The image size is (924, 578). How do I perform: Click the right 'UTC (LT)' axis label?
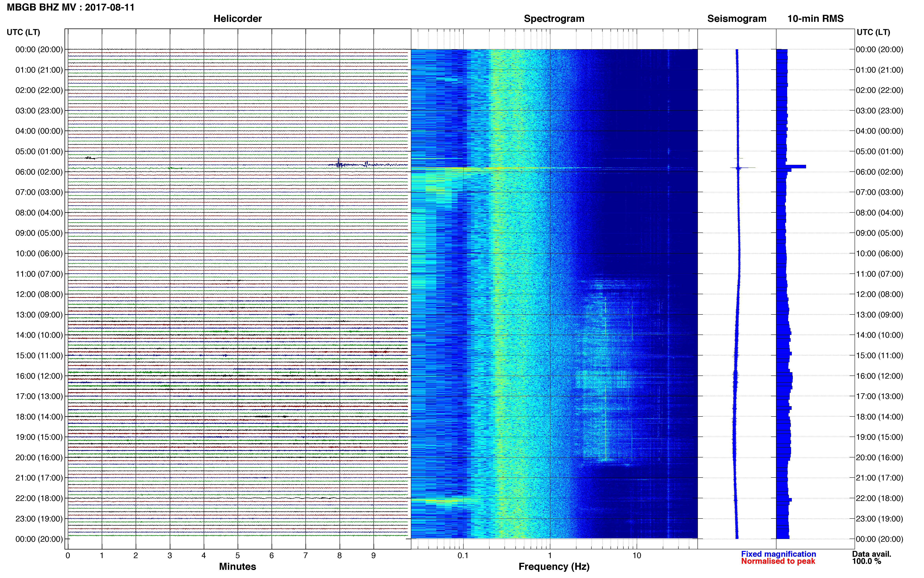click(x=873, y=32)
